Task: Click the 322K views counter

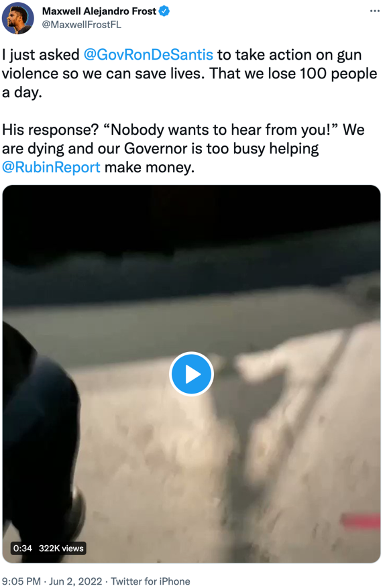Action: coord(61,548)
